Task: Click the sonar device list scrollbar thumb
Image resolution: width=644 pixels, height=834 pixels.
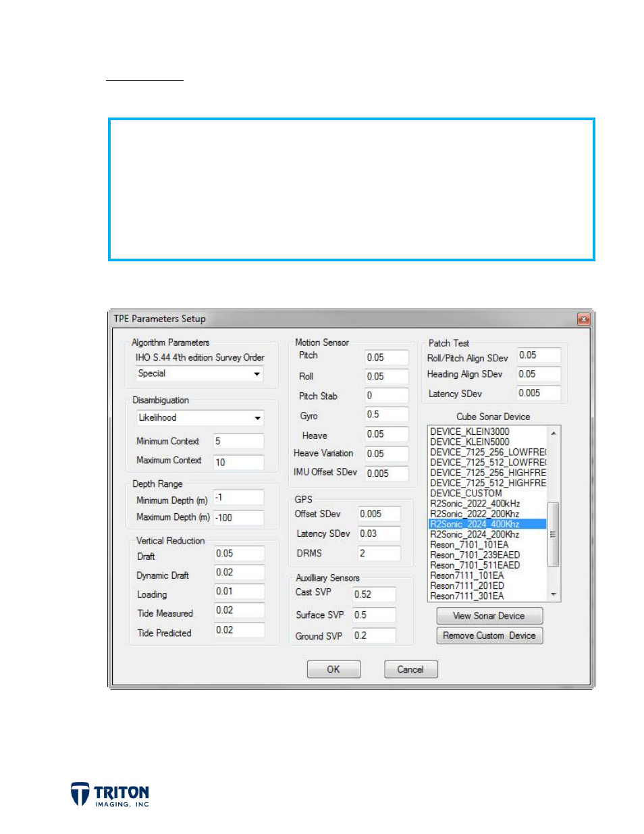Action: (554, 534)
